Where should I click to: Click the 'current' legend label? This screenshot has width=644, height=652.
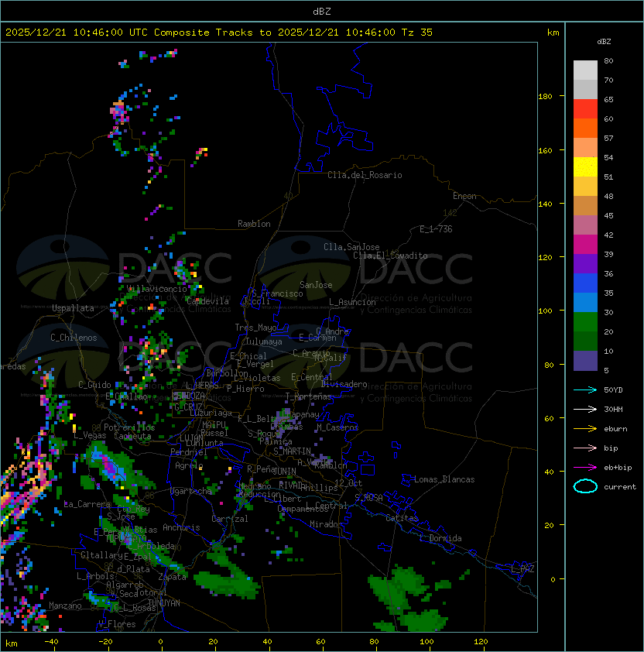pos(620,487)
